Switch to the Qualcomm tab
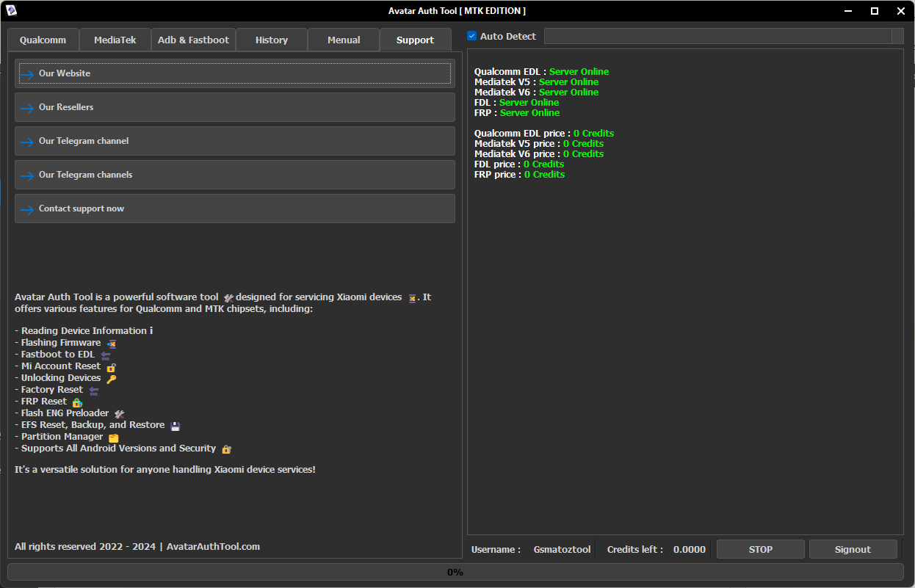This screenshot has height=588, width=915. tap(43, 40)
